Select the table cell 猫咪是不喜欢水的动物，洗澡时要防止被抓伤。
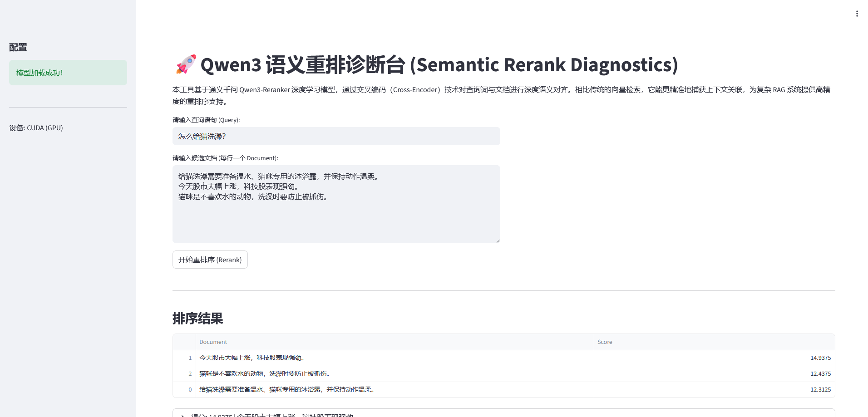The image size is (868, 417). coord(395,374)
